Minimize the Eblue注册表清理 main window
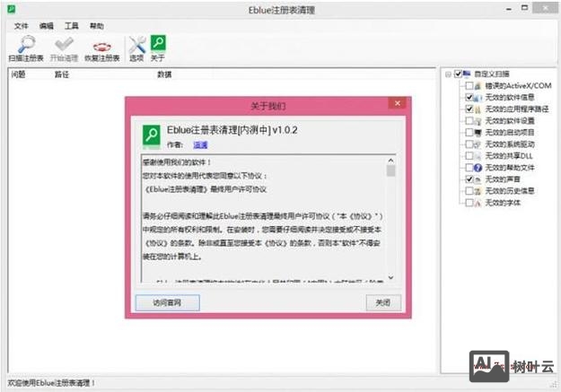 (x=509, y=9)
